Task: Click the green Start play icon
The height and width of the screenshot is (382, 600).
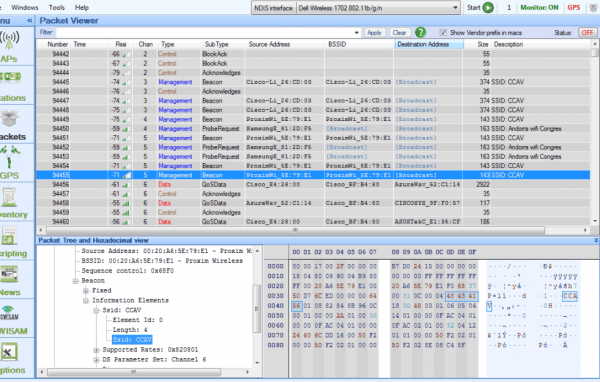Action: (x=488, y=7)
